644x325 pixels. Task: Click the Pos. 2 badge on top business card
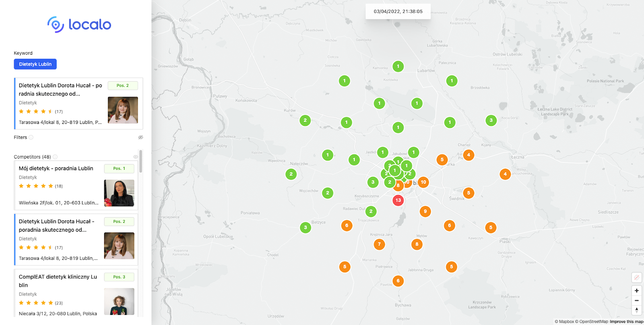[123, 85]
